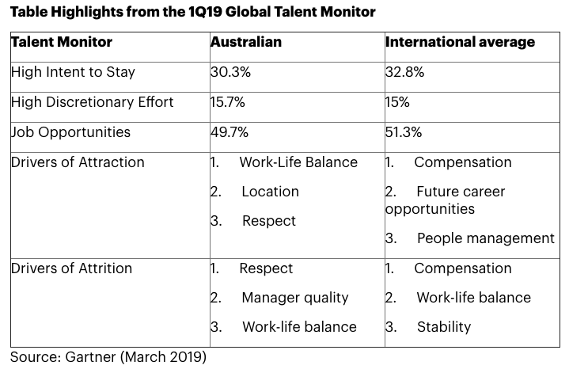Select the "Job Opportunities" row label
The width and height of the screenshot is (588, 369).
pyautogui.click(x=70, y=132)
